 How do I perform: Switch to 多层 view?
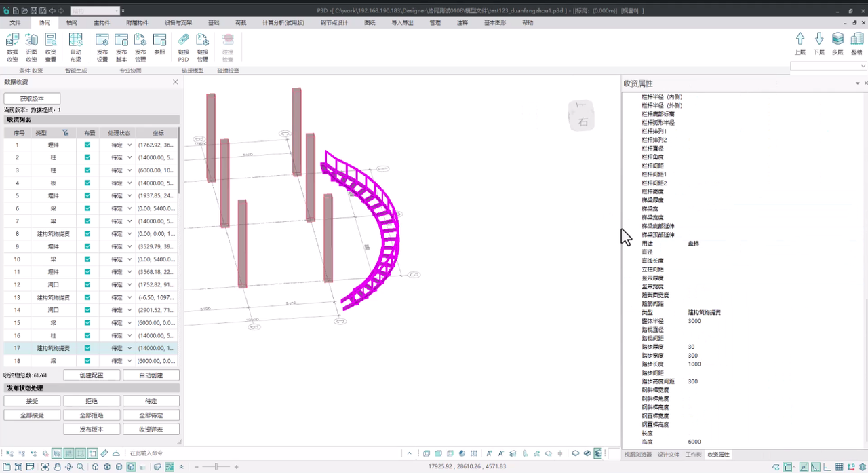pyautogui.click(x=837, y=43)
